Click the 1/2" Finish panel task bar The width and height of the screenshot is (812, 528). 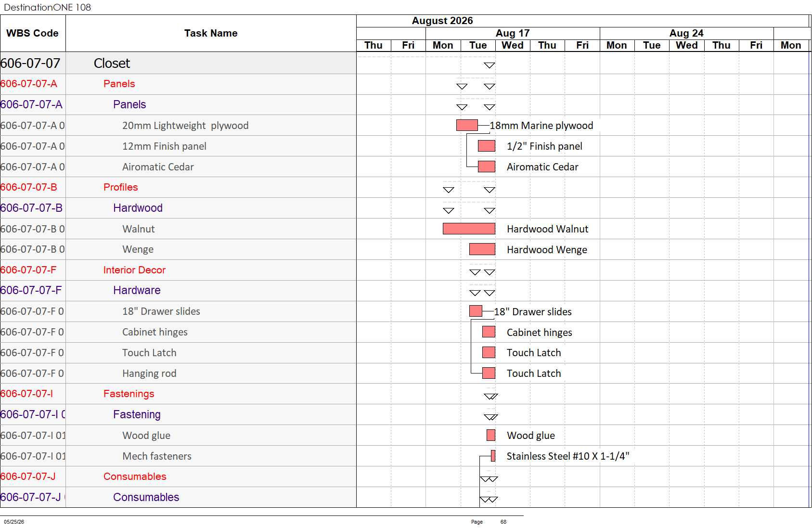(x=487, y=146)
